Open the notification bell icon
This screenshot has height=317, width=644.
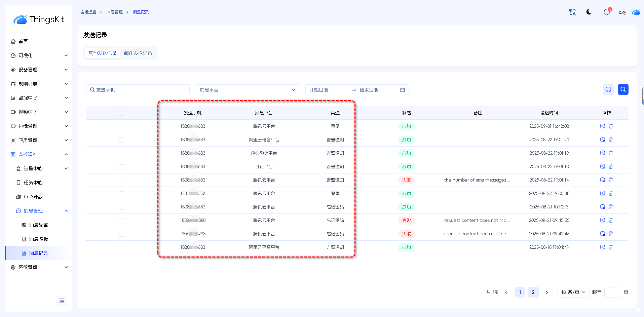606,12
